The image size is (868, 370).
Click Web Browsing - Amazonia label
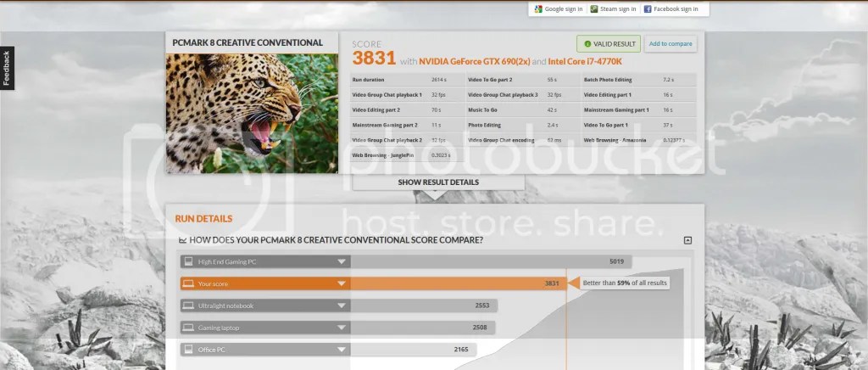pos(615,140)
